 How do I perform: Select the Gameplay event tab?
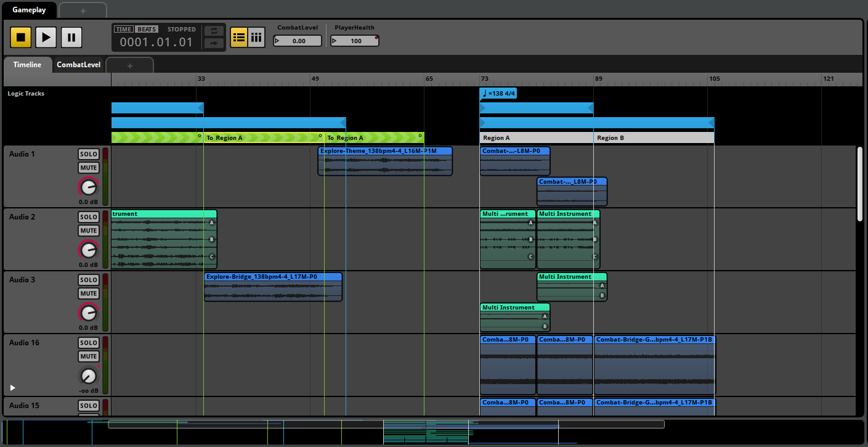[29, 10]
